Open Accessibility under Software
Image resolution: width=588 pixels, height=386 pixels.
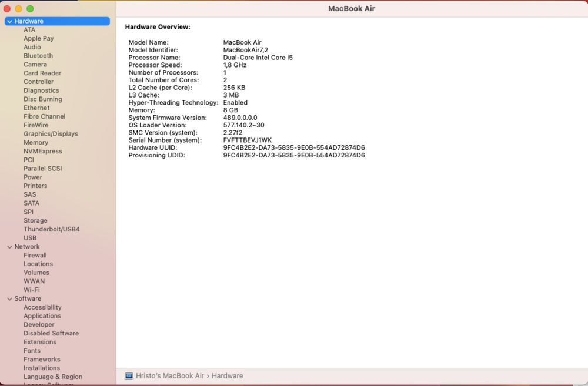pos(42,307)
